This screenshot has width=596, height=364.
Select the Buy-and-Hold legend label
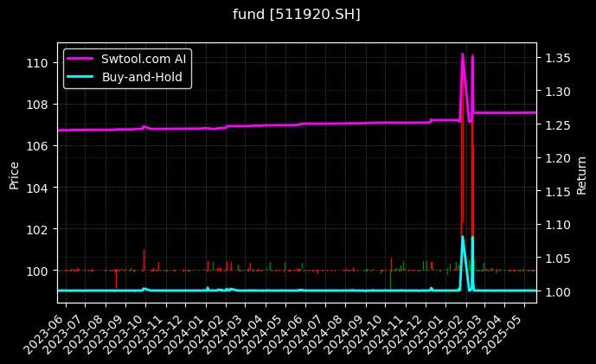click(x=142, y=76)
